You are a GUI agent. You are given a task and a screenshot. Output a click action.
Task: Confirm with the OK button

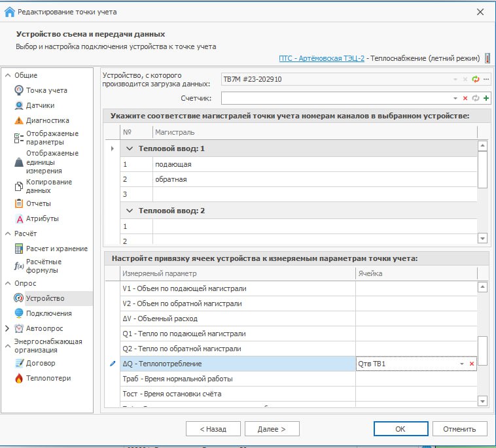click(x=400, y=429)
